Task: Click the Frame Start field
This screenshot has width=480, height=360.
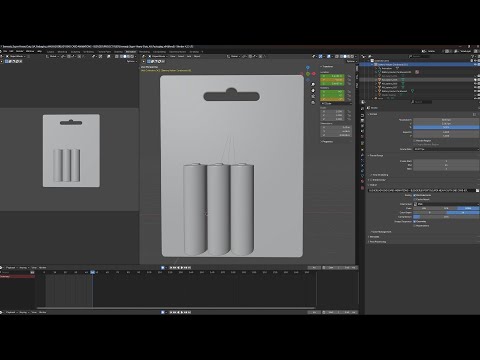Action: pyautogui.click(x=446, y=161)
